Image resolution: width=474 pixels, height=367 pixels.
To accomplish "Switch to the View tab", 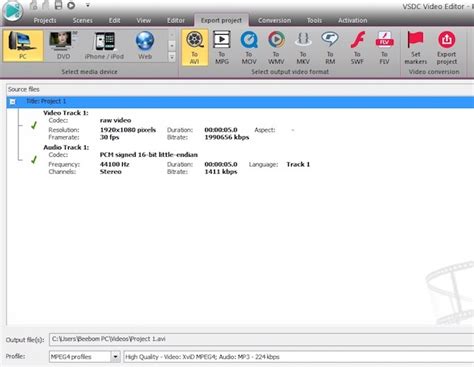I will (x=144, y=20).
